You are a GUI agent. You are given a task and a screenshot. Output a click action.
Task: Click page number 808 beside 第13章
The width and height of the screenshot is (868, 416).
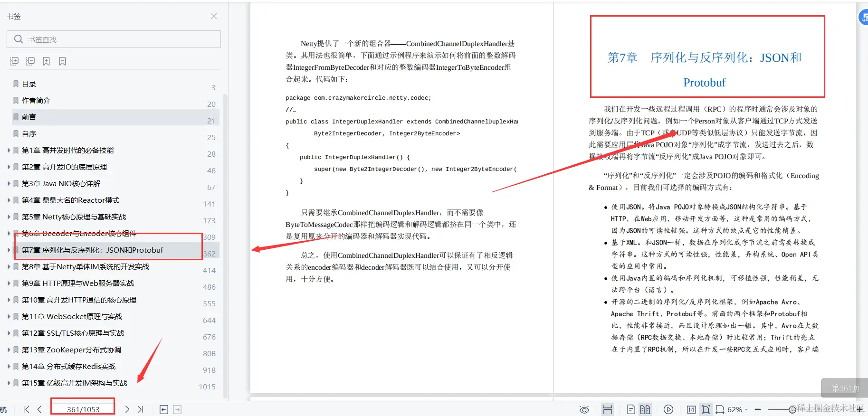209,353
